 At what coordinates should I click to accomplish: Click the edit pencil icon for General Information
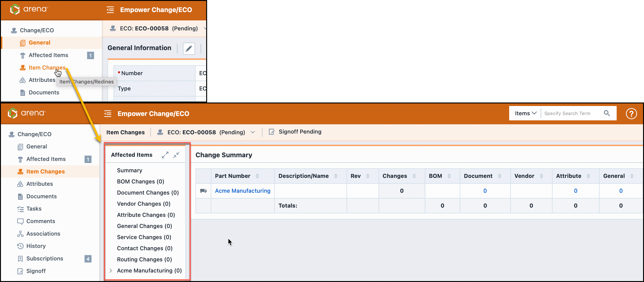click(x=189, y=48)
